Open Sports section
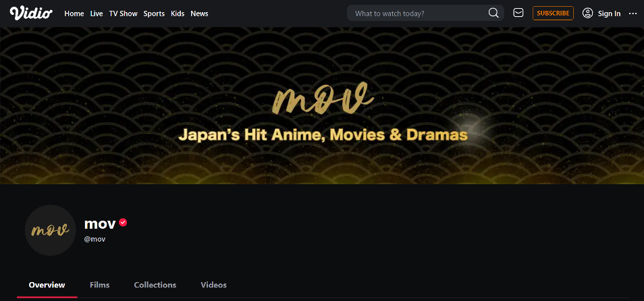 point(154,13)
